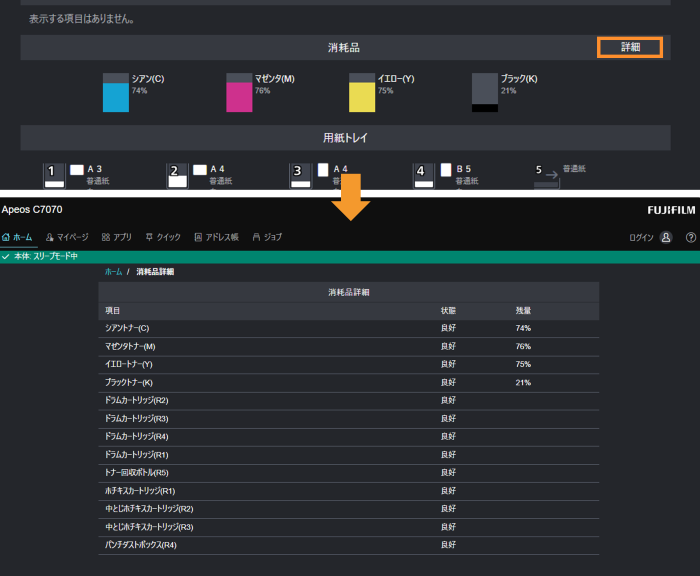Go to the ジョブ jobs page

[267, 237]
